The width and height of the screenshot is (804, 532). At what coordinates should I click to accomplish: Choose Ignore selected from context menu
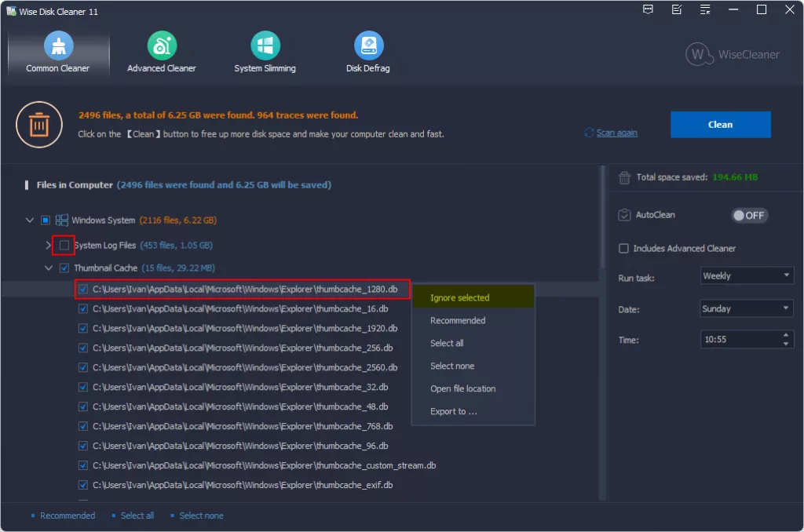(460, 298)
